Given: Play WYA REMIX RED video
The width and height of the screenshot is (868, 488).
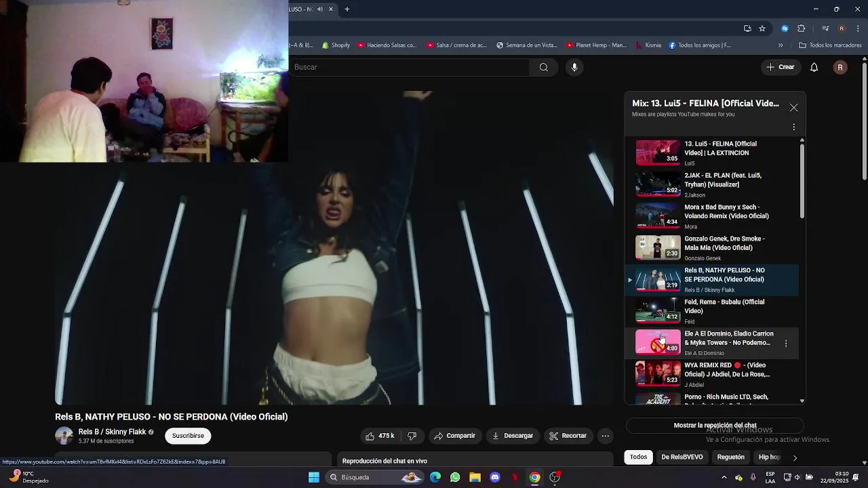Looking at the screenshot, I should click(712, 374).
